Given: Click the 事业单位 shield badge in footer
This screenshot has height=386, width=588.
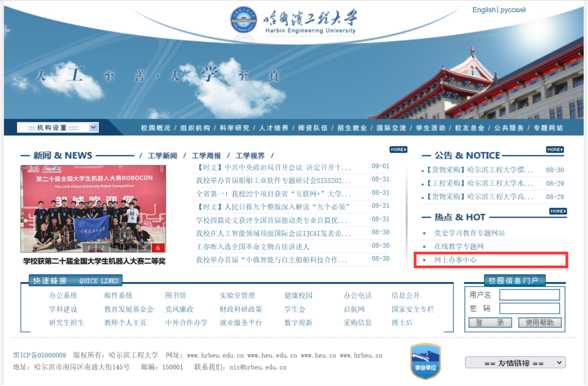Looking at the screenshot, I should 425,361.
